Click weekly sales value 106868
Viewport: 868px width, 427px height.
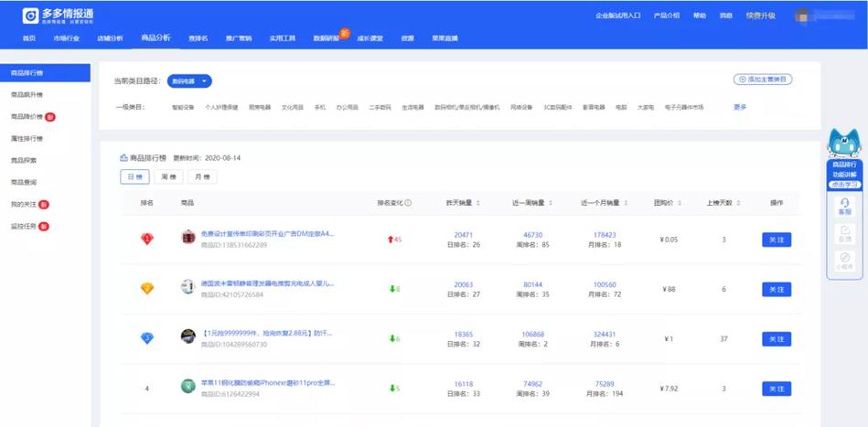coord(533,335)
